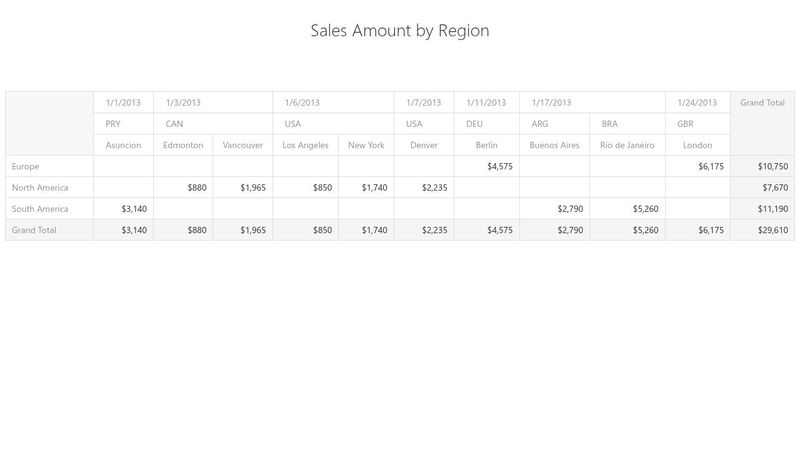Click the North America row header
This screenshot has height=450, width=800.
pos(40,187)
